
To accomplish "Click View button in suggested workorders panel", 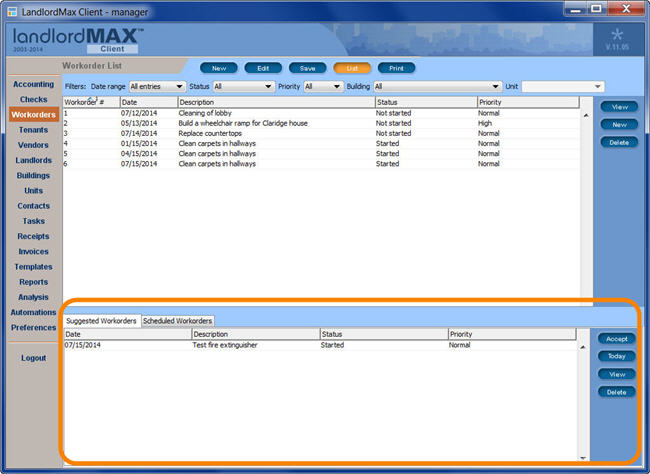I will click(x=617, y=374).
